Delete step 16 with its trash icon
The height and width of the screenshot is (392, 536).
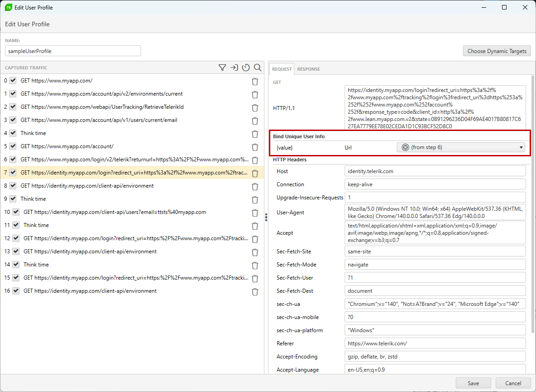click(x=255, y=291)
